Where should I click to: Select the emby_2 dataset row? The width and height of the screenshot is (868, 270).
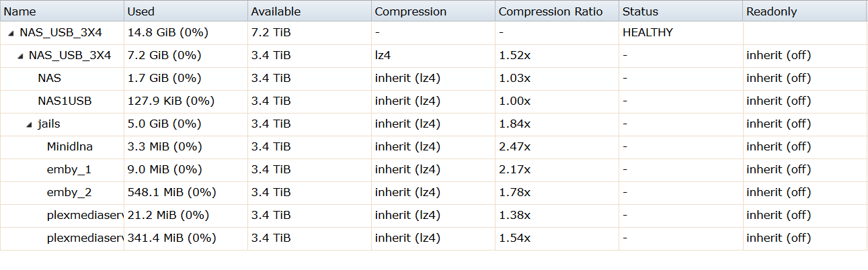coord(69,192)
